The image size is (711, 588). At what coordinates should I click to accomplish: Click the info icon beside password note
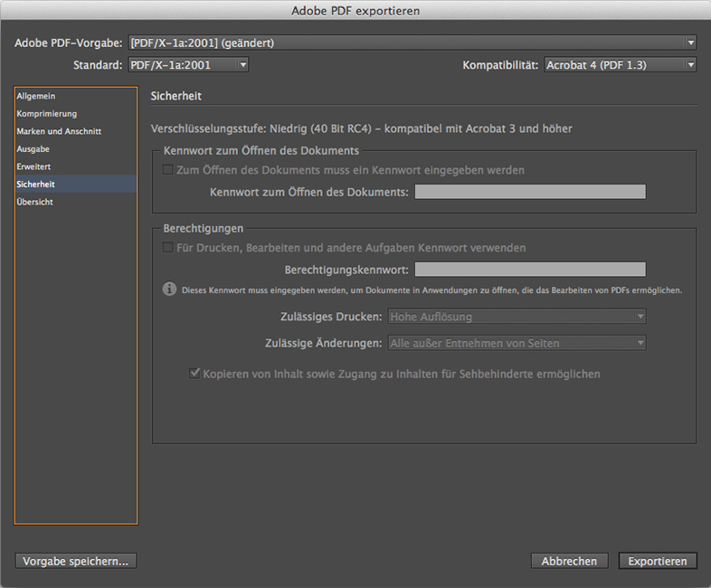tap(169, 289)
